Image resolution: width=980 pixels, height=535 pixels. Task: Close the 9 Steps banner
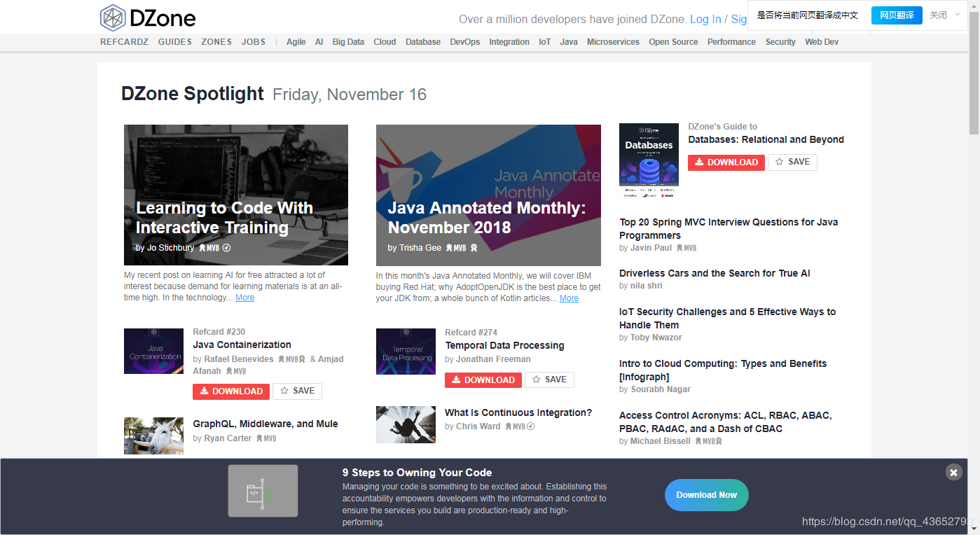click(x=953, y=472)
